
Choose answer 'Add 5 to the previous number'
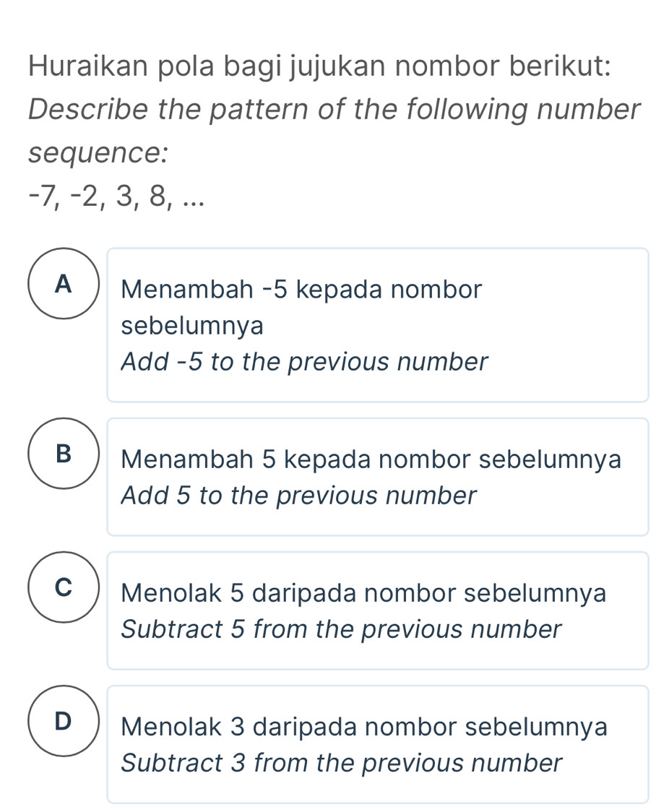[x=299, y=496]
